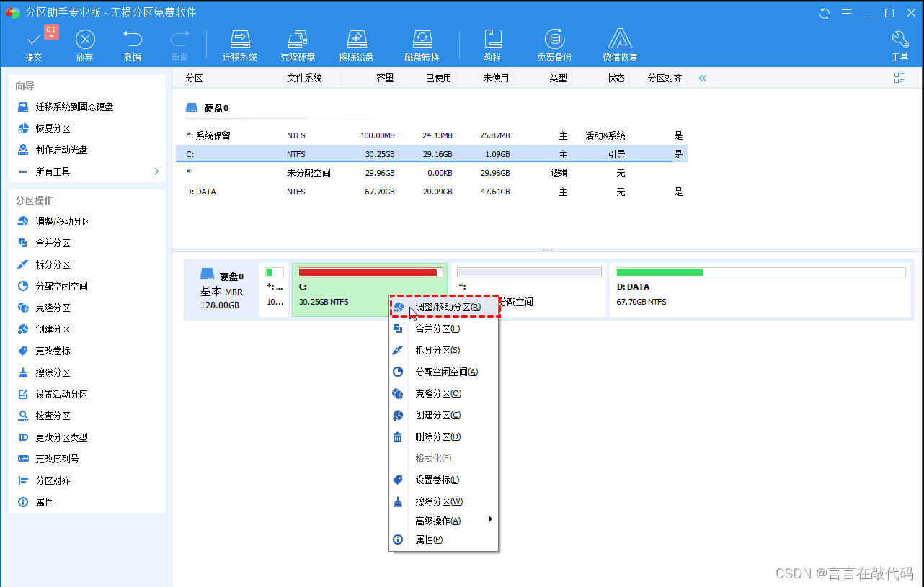Open the 擦除磁盘 wipe disk tool

click(x=356, y=45)
